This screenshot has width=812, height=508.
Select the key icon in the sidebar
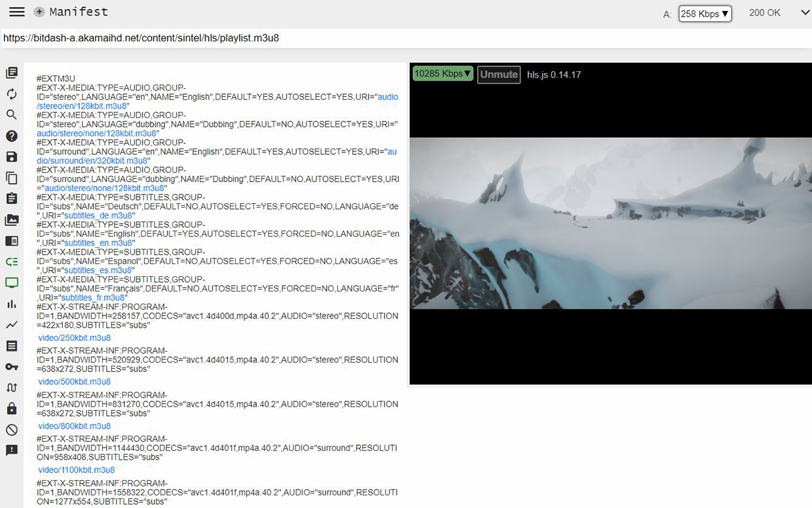click(11, 366)
